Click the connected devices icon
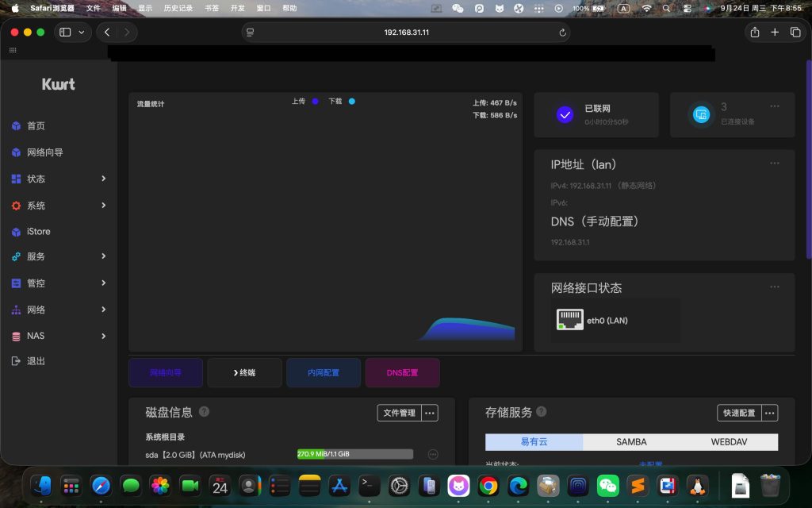Image resolution: width=812 pixels, height=508 pixels. click(700, 114)
